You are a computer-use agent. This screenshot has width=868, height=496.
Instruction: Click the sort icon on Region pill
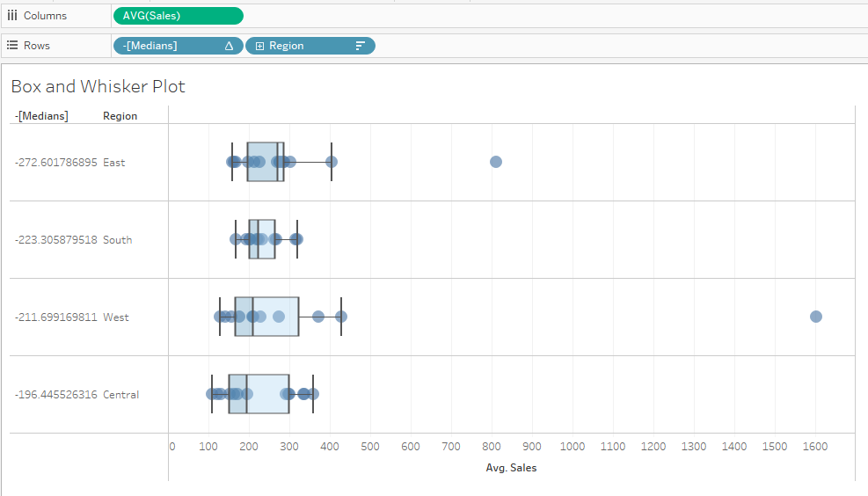[x=360, y=46]
